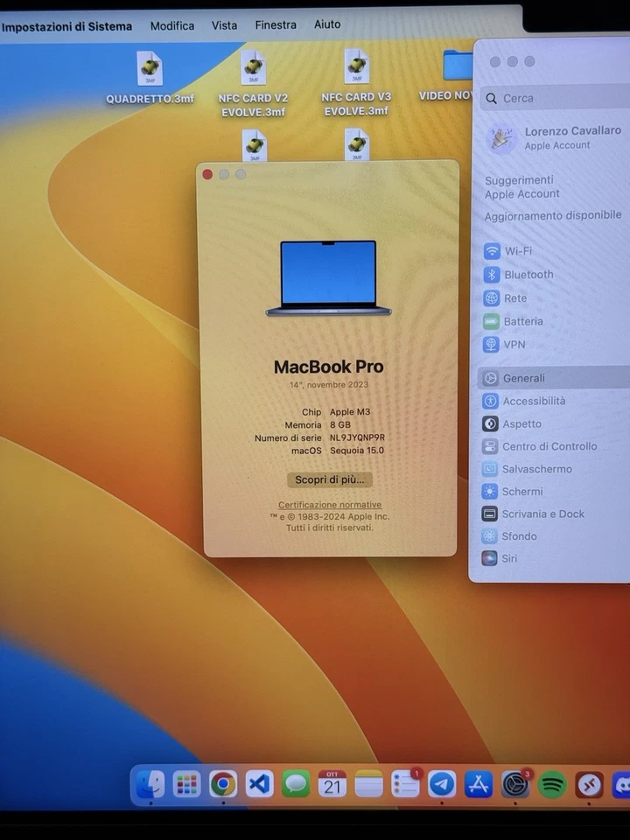This screenshot has width=630, height=840.
Task: Open Notes app from the Dock
Action: (368, 785)
